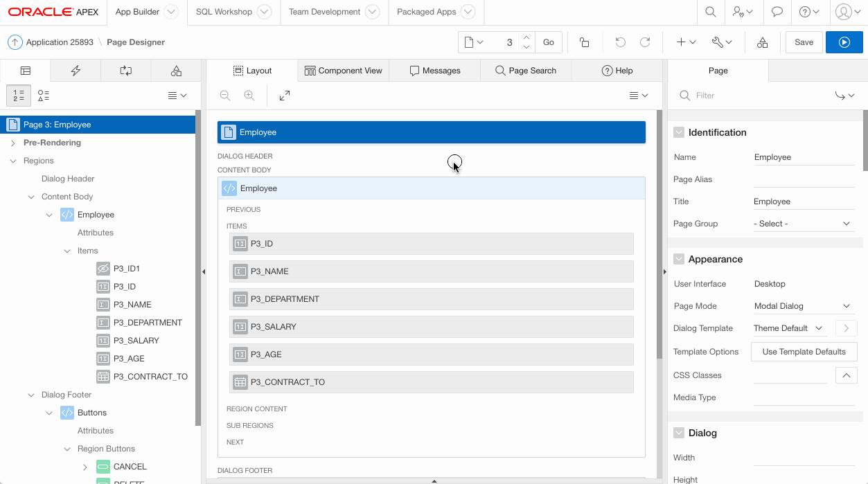Screen dimensions: 868x484
Task: Click the Undo arrow icon
Action: [x=620, y=42]
